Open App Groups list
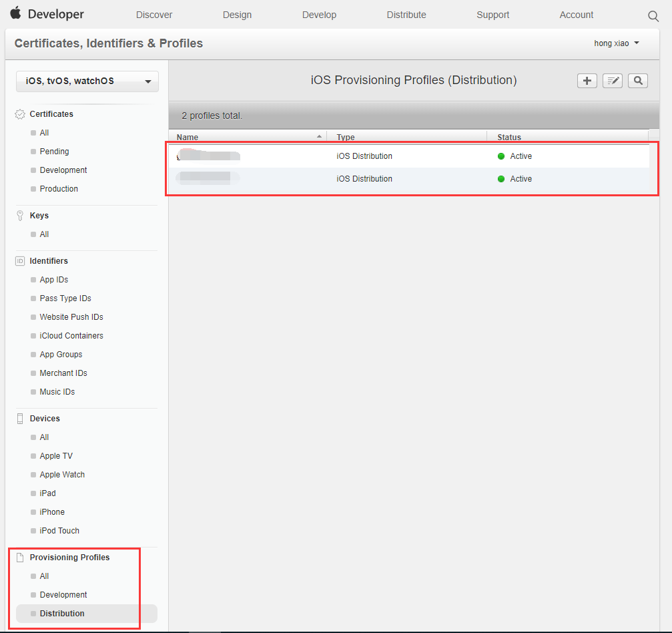Screen dimensions: 672x633 [x=61, y=355]
